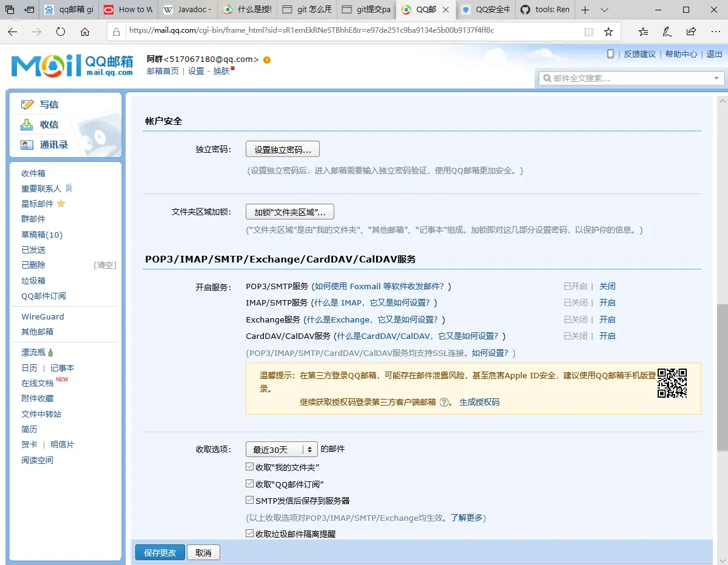728x565 pixels.
Task: Open the browser more options (…) menu
Action: tap(715, 32)
